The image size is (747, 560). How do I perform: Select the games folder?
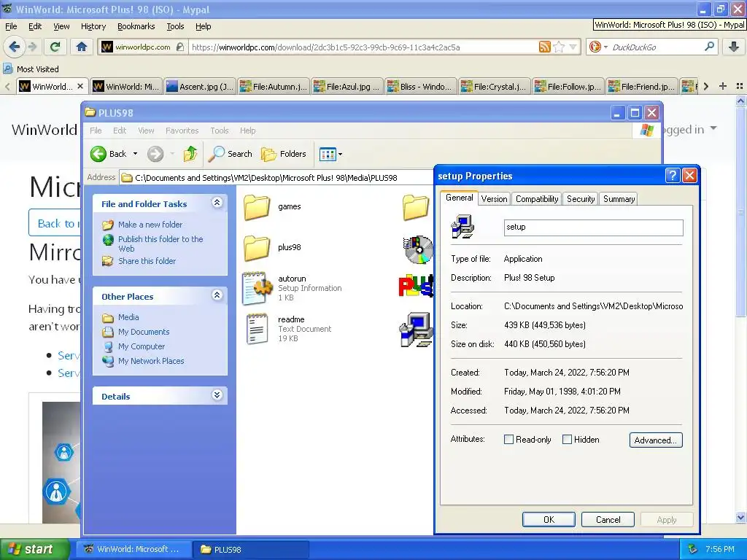pos(272,206)
